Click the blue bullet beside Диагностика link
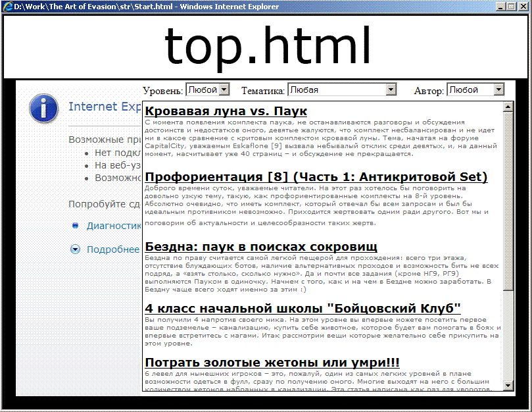Viewport: 532px width, 412px height. pos(76,225)
